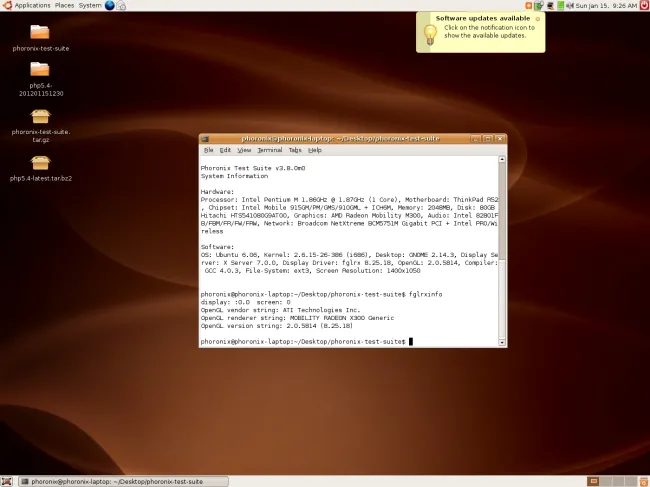
Task: Click the 'OpenGL vendor string: ATI Technologies Inc.' line
Action: pos(280,310)
